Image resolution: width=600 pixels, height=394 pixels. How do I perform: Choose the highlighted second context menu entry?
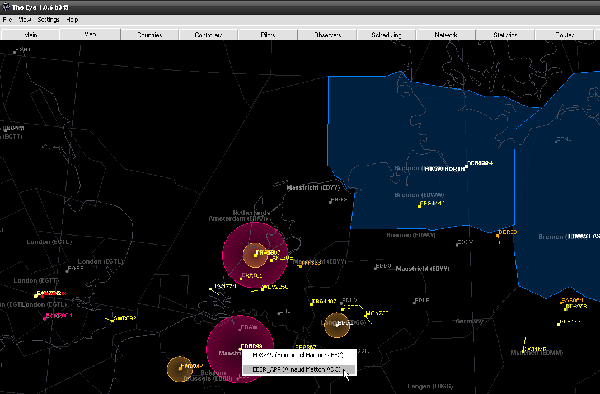point(299,370)
